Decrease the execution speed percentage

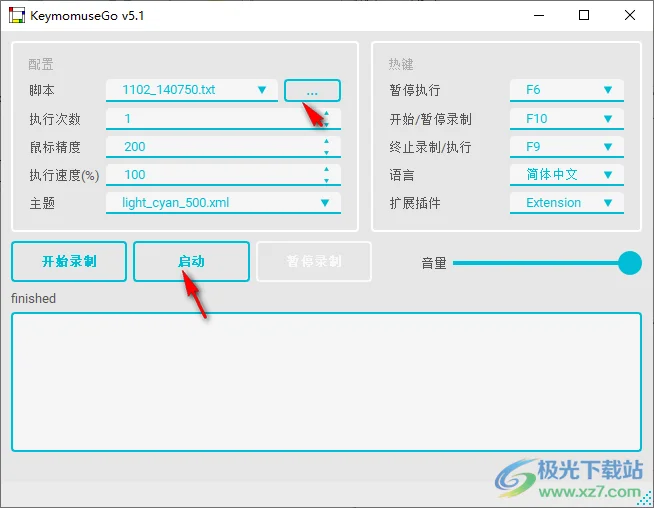pyautogui.click(x=327, y=181)
